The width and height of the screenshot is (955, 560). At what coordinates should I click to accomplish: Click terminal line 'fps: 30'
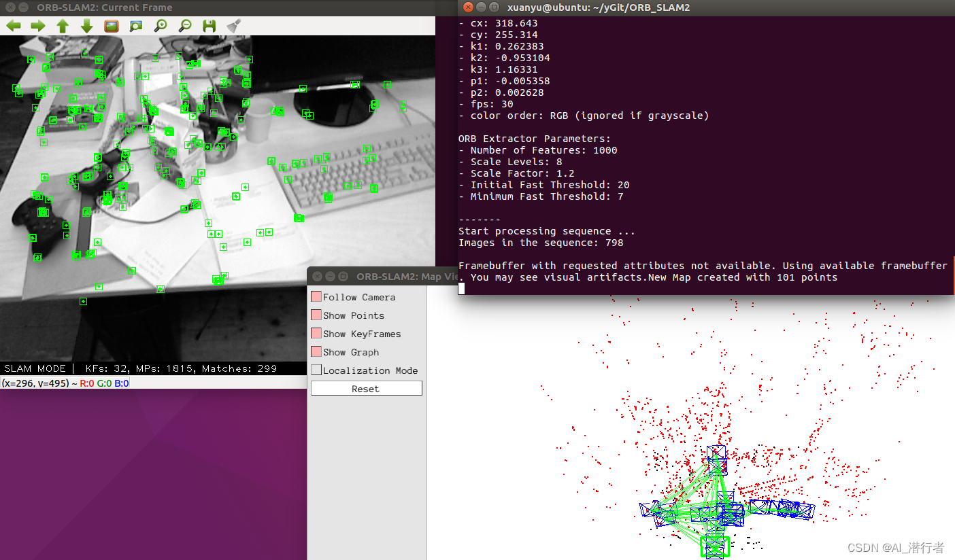(486, 104)
